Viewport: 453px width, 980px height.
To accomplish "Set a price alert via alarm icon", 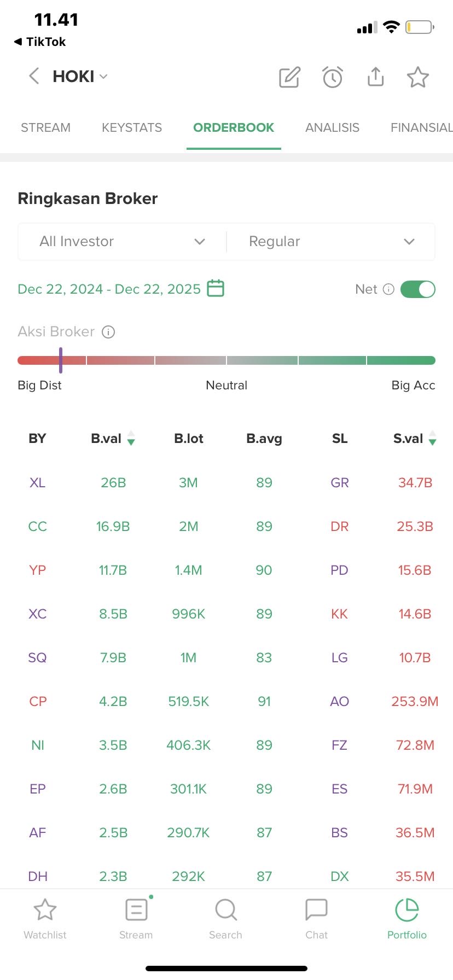I will 332,77.
